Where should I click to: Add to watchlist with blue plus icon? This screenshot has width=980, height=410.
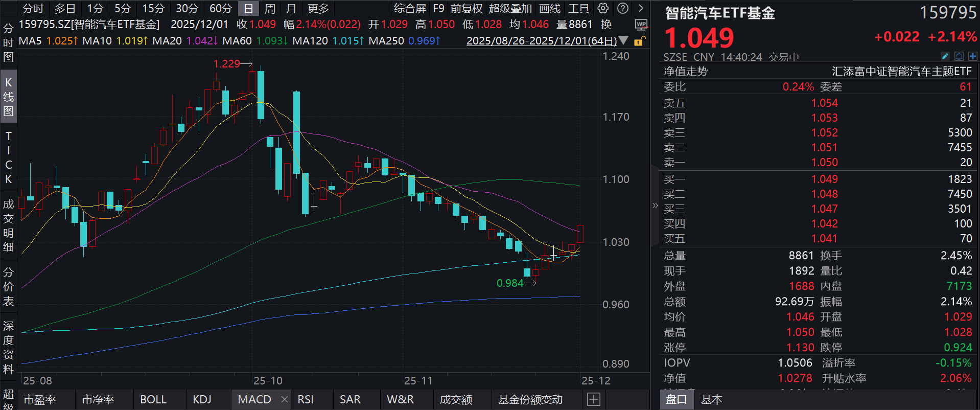tap(972, 56)
